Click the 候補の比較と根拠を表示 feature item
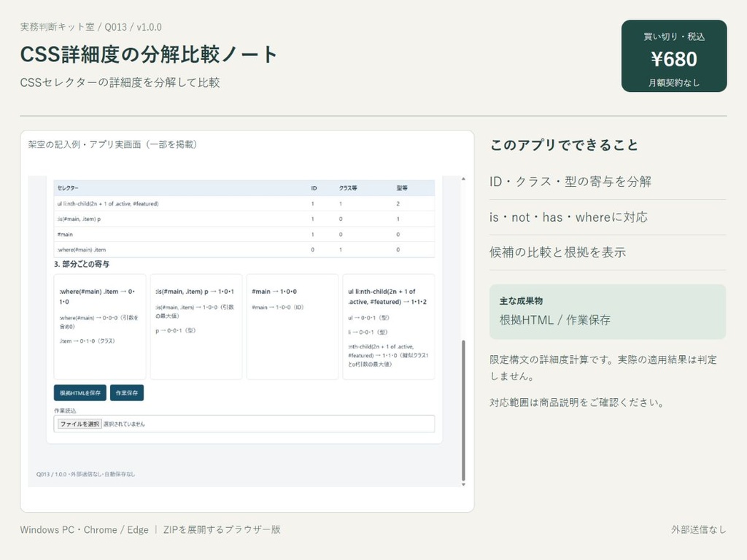The width and height of the screenshot is (747, 560). click(557, 252)
